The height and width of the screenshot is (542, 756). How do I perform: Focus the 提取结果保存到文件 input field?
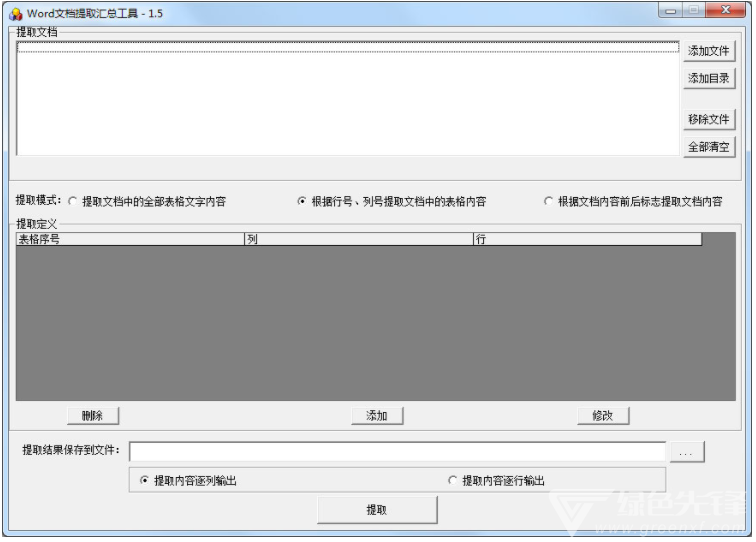click(x=397, y=452)
